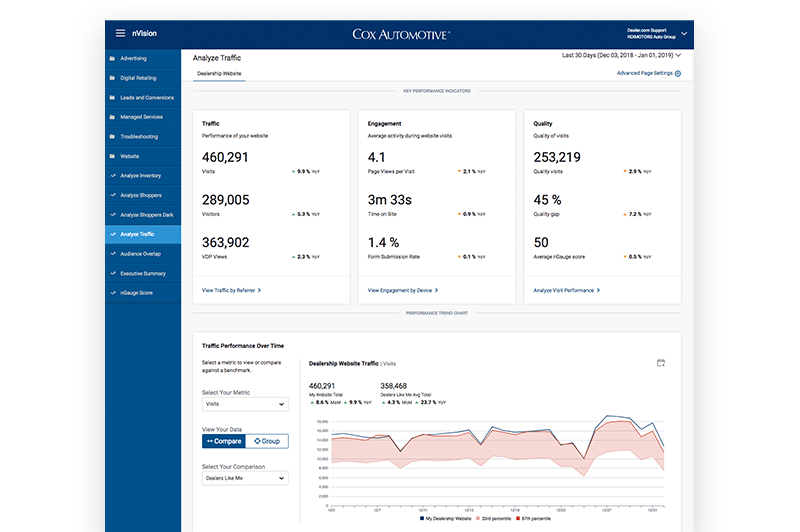Click the 358,468 Dealers Like Me Avg Total
This screenshot has width=800, height=532.
click(x=393, y=386)
